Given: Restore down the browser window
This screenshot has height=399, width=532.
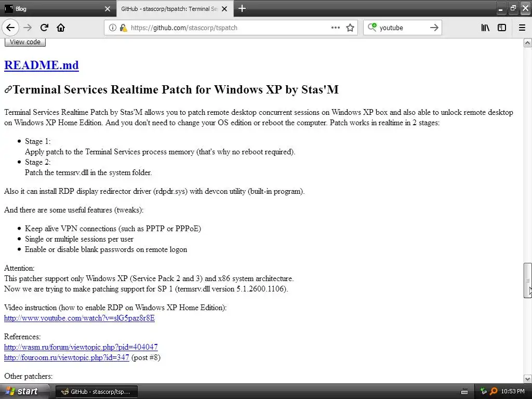Looking at the screenshot, I should click(x=513, y=8).
